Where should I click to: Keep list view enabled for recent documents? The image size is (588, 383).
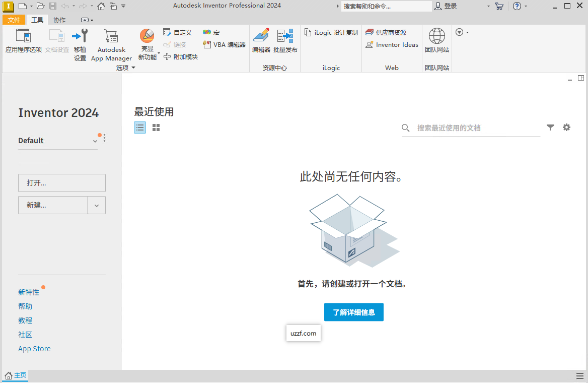point(140,127)
